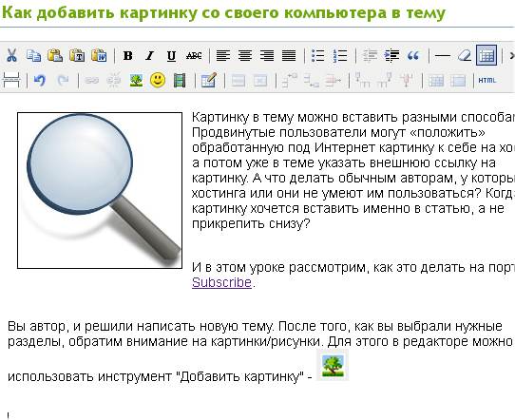Select the magnifying glass picture

pyautogui.click(x=100, y=190)
